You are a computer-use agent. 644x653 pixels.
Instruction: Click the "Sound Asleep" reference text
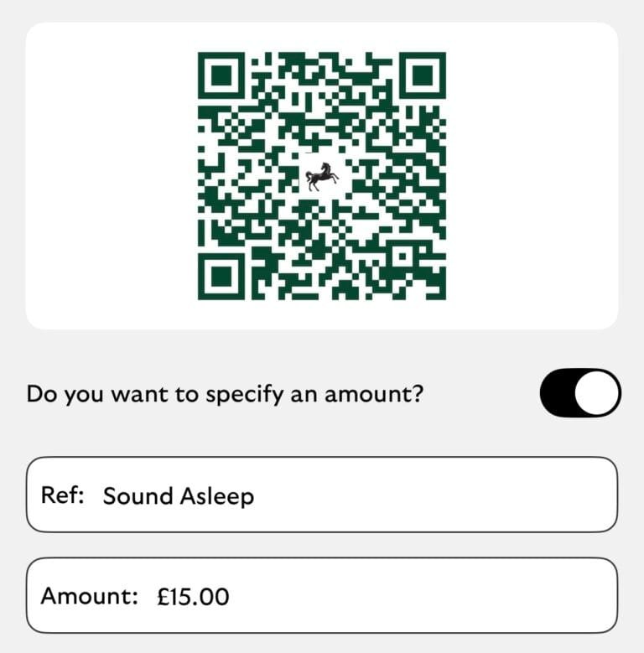point(178,496)
